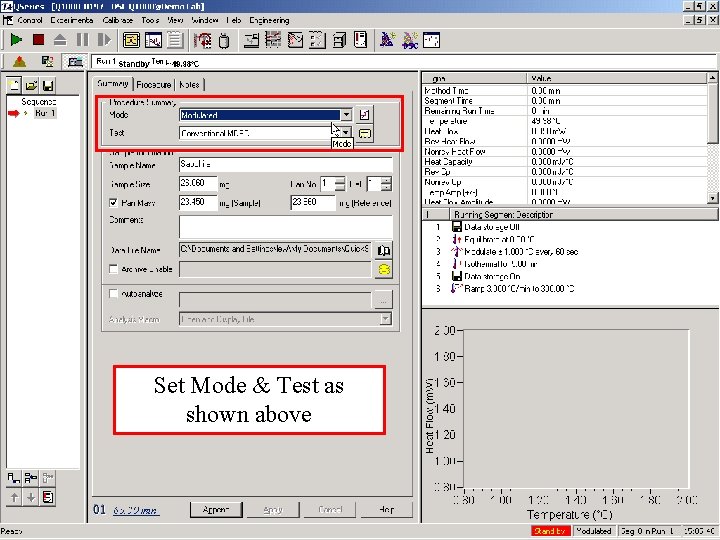
Task: Click the yellow smiley icon beside Archive field
Action: 383,270
